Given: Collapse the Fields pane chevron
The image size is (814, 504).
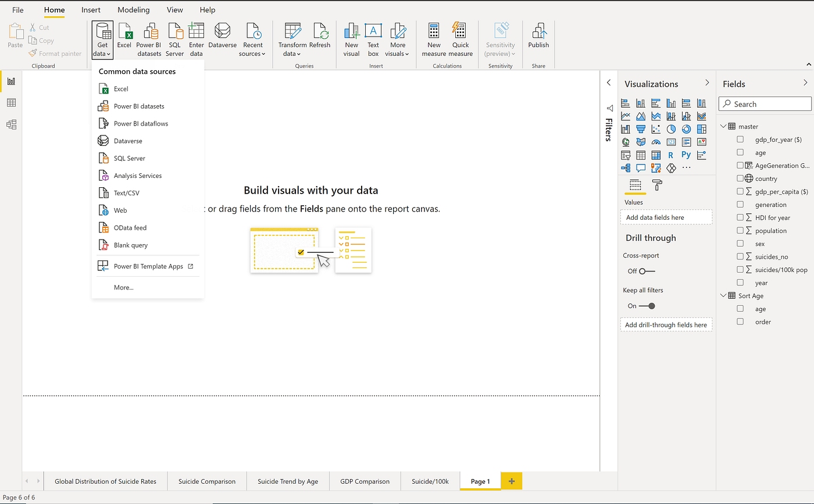Looking at the screenshot, I should tap(805, 83).
